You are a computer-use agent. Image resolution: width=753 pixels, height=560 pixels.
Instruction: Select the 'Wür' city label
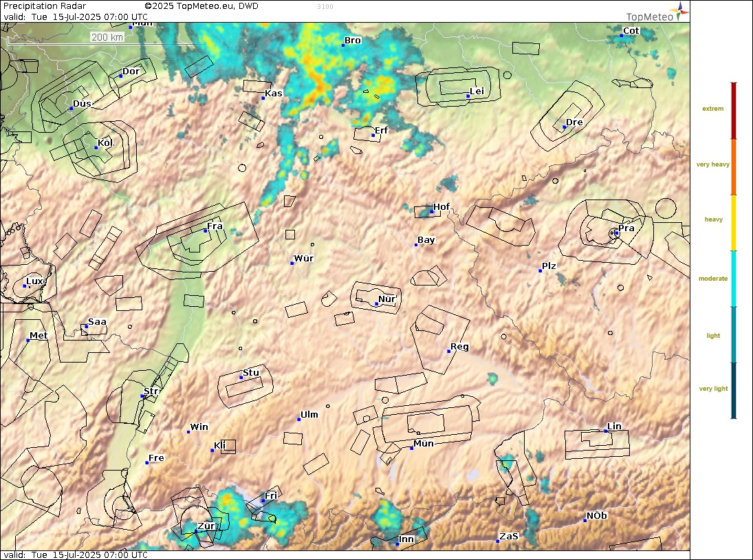pos(303,259)
